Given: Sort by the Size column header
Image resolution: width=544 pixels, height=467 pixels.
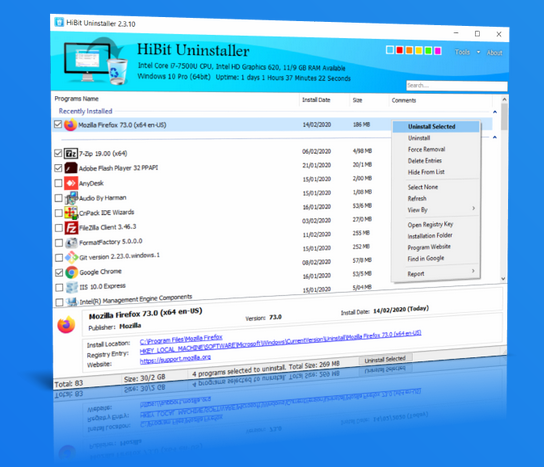Looking at the screenshot, I should point(357,100).
